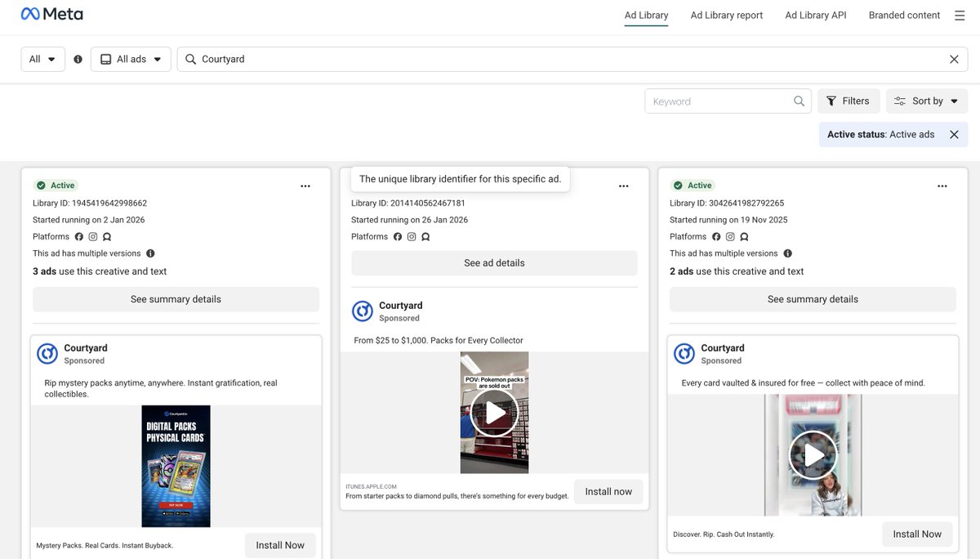Image resolution: width=980 pixels, height=559 pixels.
Task: Click Started running on 2 Jan 2026 text
Action: [x=89, y=220]
